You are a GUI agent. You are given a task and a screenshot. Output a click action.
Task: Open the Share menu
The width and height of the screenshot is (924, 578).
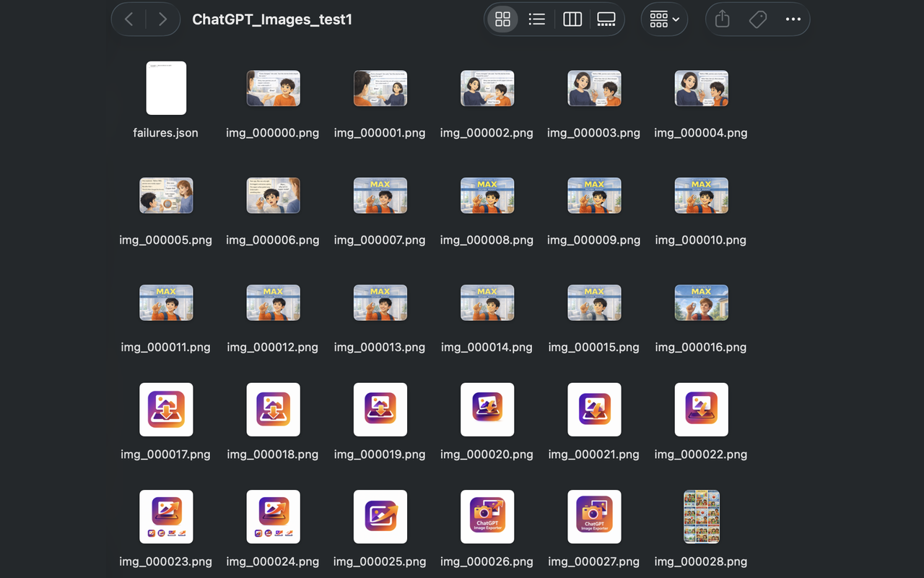pyautogui.click(x=723, y=20)
